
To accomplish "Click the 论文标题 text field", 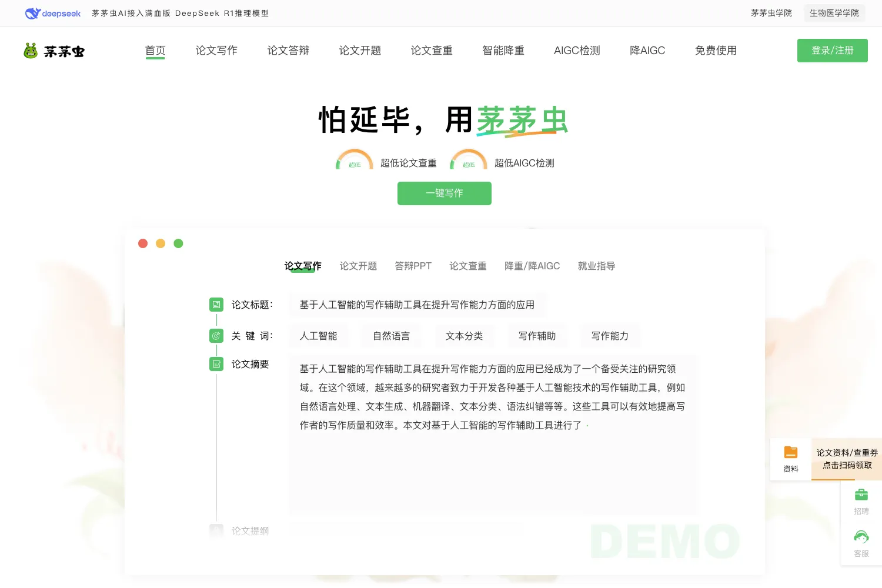I will [x=417, y=305].
